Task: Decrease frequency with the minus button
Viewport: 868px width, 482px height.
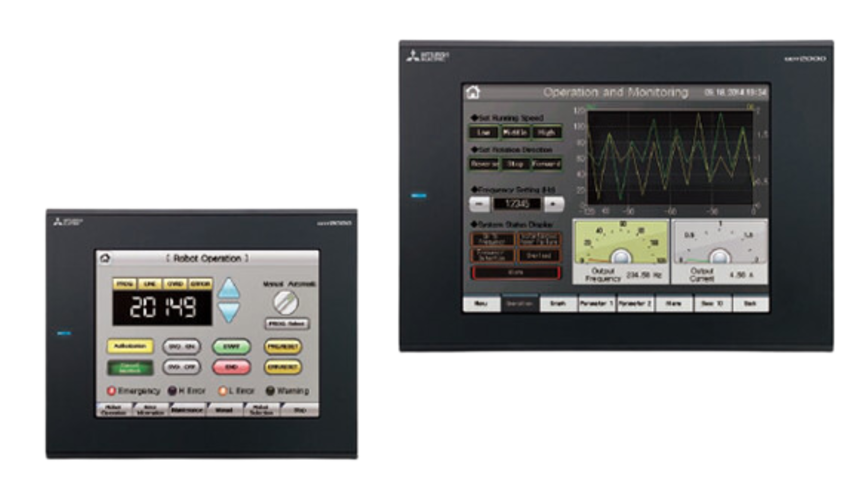Action: (480, 204)
